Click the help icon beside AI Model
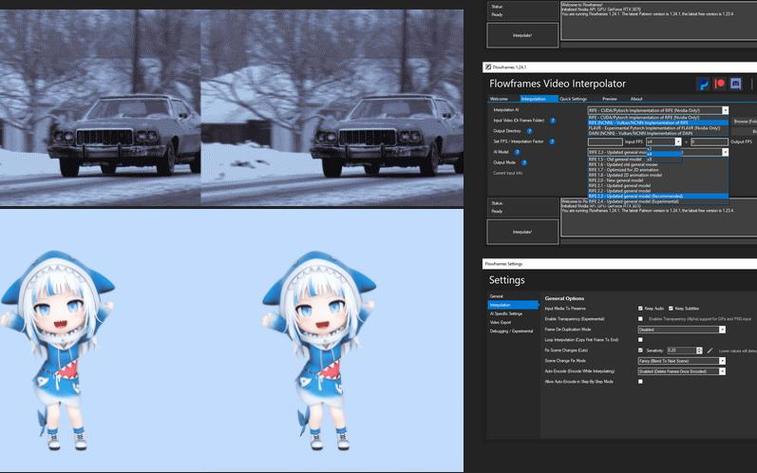This screenshot has width=757, height=473. (517, 152)
